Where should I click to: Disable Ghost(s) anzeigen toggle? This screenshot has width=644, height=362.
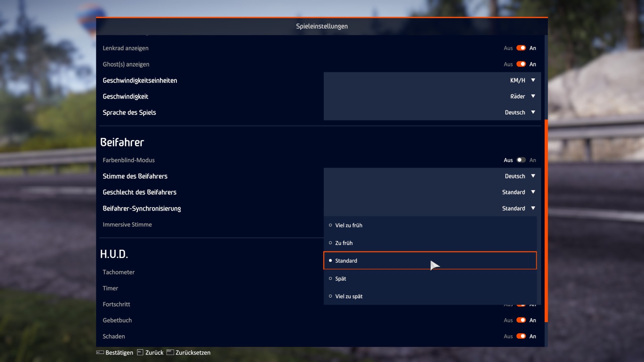coord(521,64)
